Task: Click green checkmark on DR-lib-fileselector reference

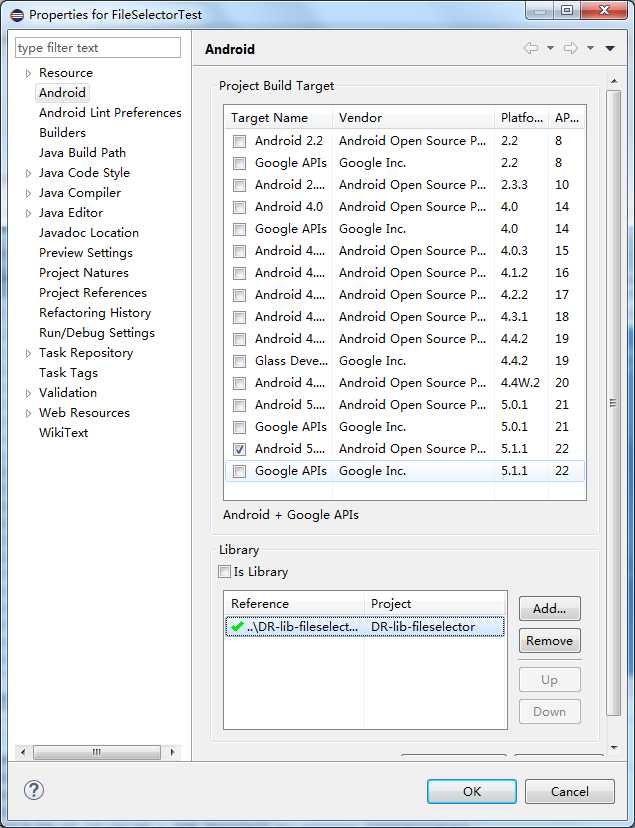Action: click(x=238, y=626)
